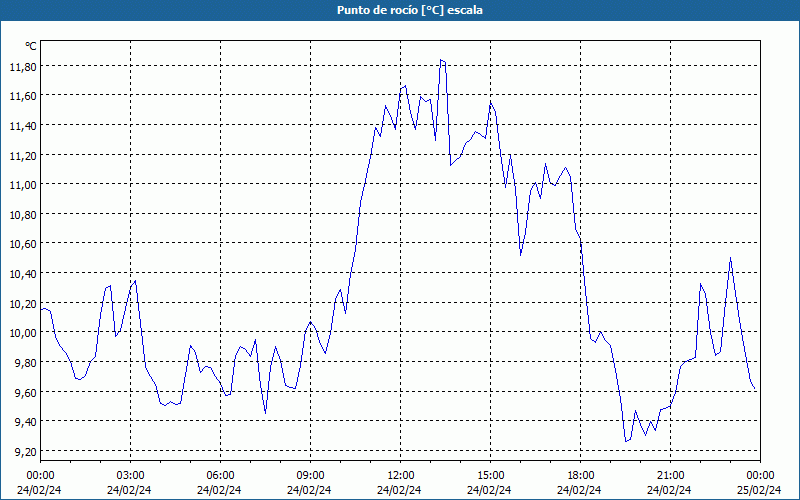This screenshot has height=500, width=800.
Task: Click the 03:00 time axis label
Action: click(x=130, y=476)
